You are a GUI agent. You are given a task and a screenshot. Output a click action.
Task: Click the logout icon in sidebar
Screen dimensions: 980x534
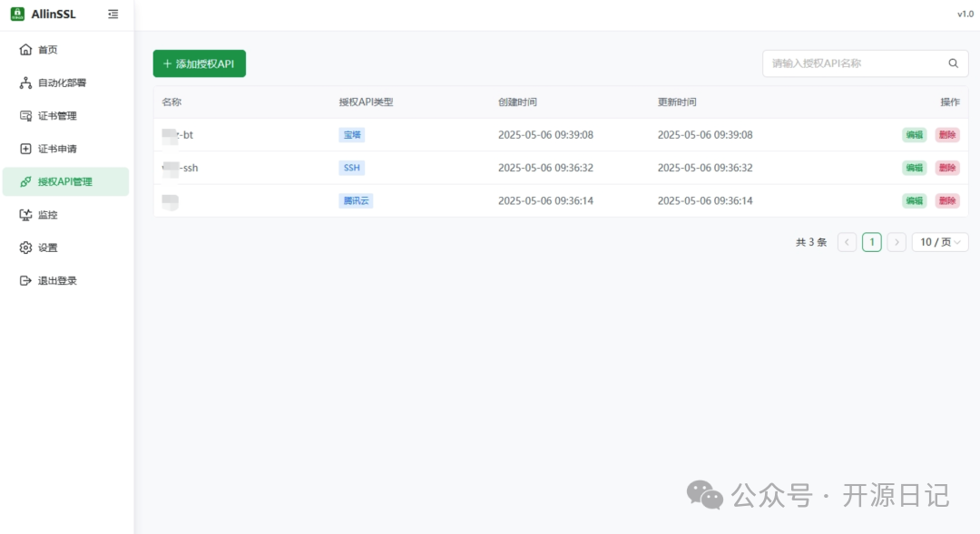(x=25, y=281)
